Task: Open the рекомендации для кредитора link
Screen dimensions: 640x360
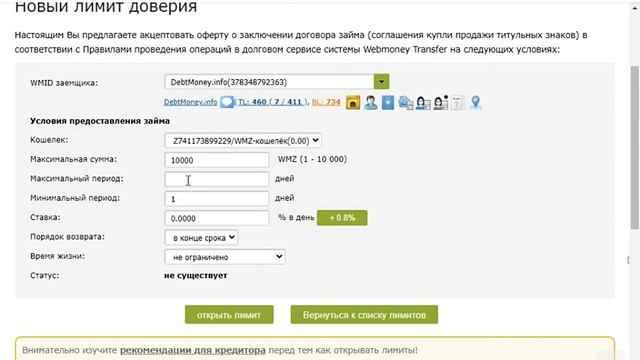Action: [x=193, y=350]
